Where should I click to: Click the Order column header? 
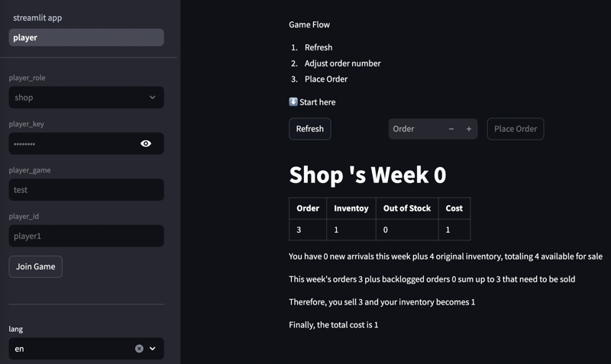[x=308, y=208]
